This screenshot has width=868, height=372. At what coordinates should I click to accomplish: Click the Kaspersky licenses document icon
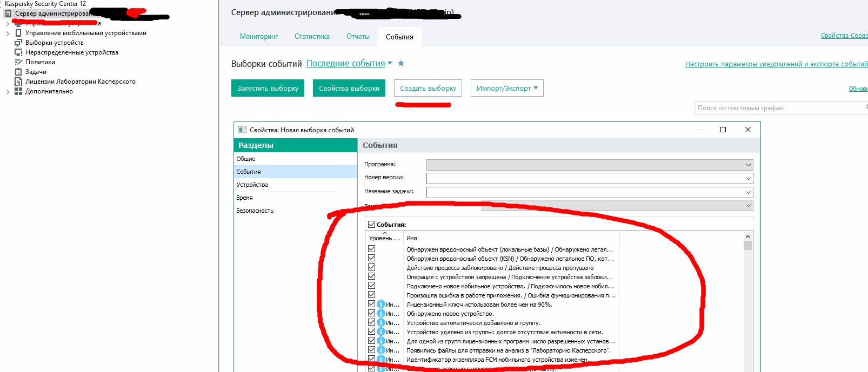point(18,82)
